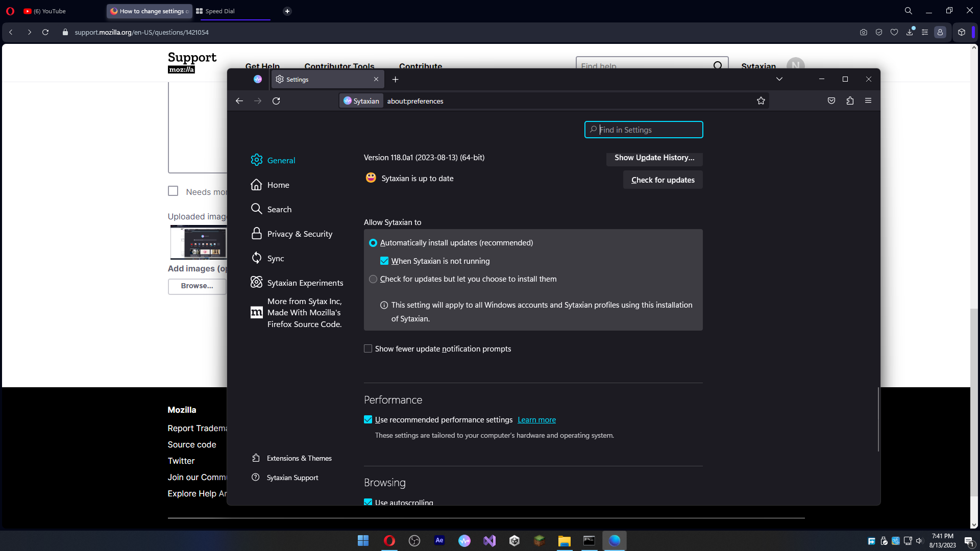Open Opera extensions cube icon
Viewport: 980px width, 551px height.
[962, 32]
